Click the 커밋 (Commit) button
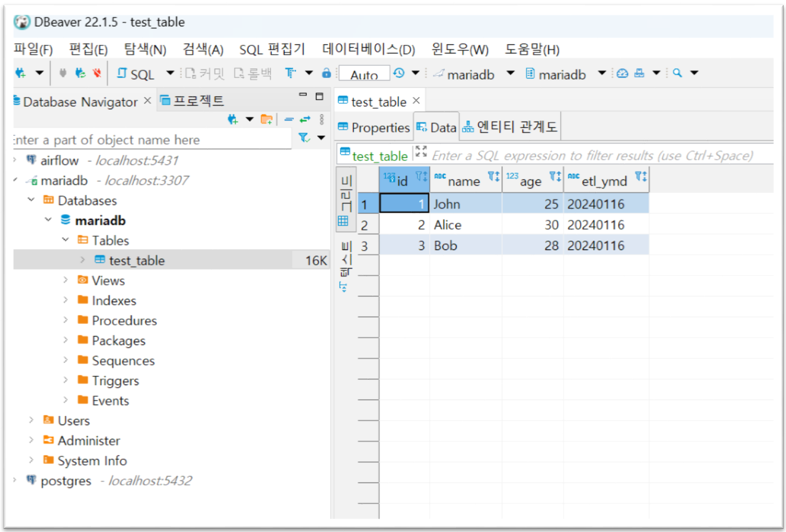Screen dimensions: 786x532 pyautogui.click(x=205, y=74)
